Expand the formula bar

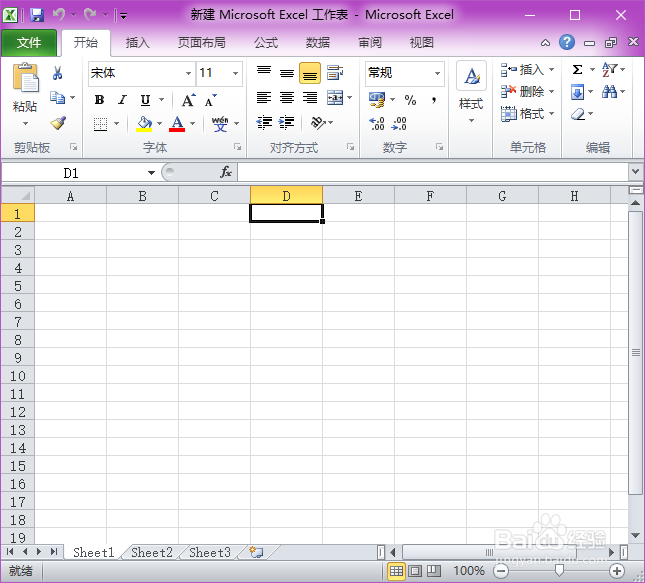635,172
